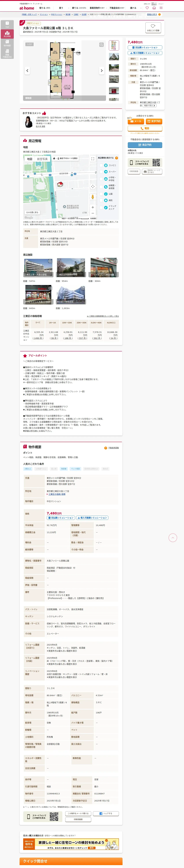Click 更新時にメールで受け取る button

(152, 172)
